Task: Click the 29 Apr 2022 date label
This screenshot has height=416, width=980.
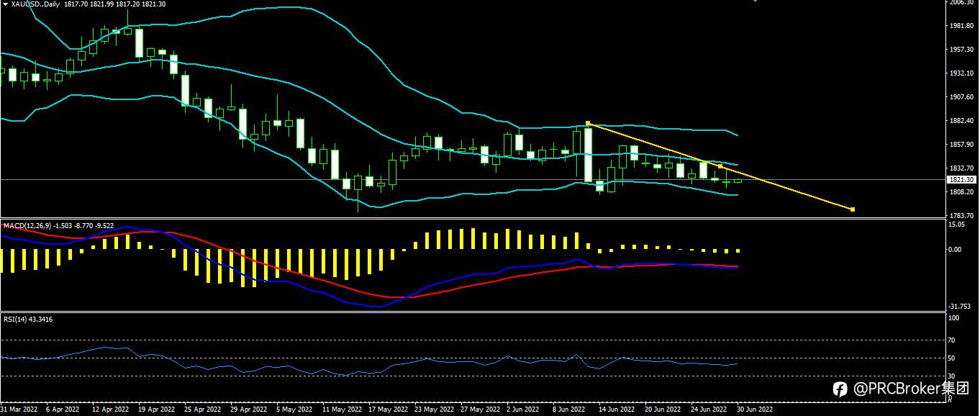Action: [248, 410]
